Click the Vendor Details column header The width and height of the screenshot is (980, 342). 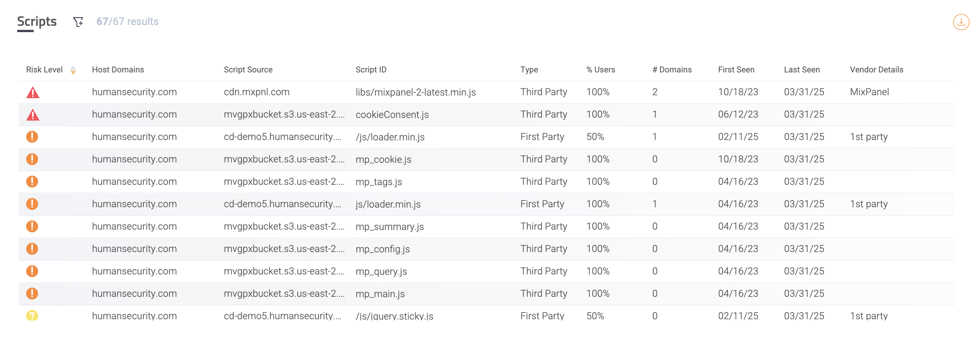click(x=876, y=69)
